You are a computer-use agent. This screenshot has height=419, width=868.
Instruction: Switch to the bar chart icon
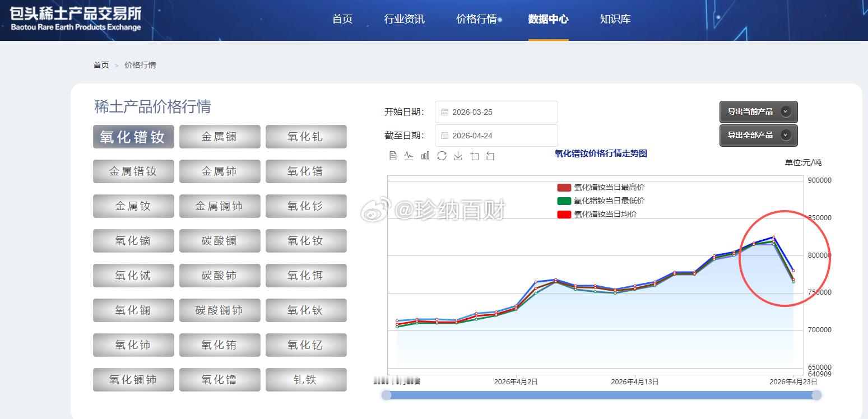click(425, 156)
